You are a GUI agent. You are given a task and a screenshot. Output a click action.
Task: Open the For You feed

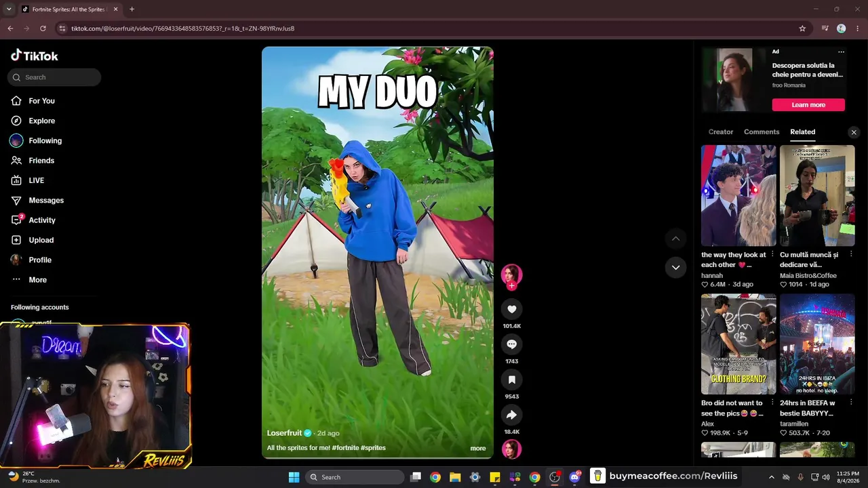(41, 101)
